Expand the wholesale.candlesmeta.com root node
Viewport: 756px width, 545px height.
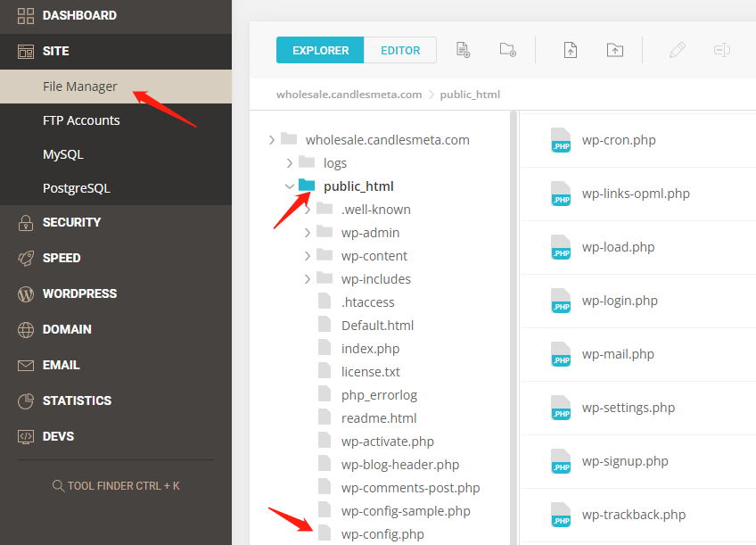(x=271, y=140)
